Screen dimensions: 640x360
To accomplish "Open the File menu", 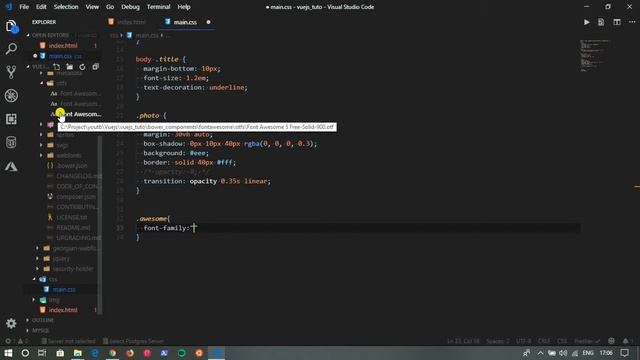I will (x=24, y=7).
